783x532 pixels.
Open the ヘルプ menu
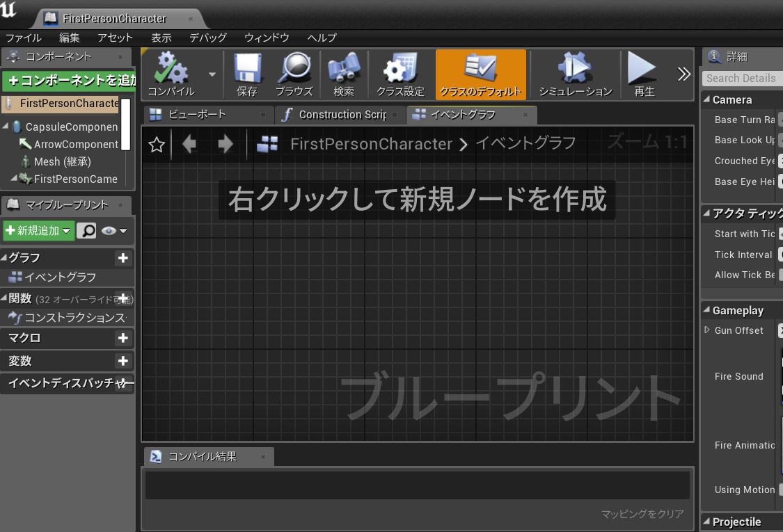pyautogui.click(x=322, y=38)
